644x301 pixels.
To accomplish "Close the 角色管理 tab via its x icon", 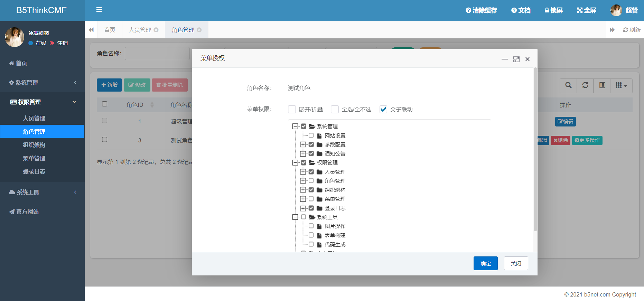I will point(199,30).
